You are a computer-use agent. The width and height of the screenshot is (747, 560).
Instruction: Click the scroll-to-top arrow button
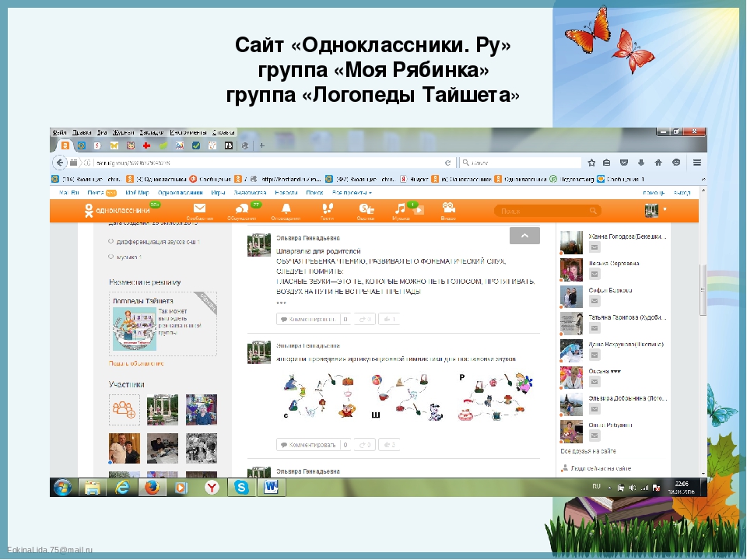tap(524, 236)
